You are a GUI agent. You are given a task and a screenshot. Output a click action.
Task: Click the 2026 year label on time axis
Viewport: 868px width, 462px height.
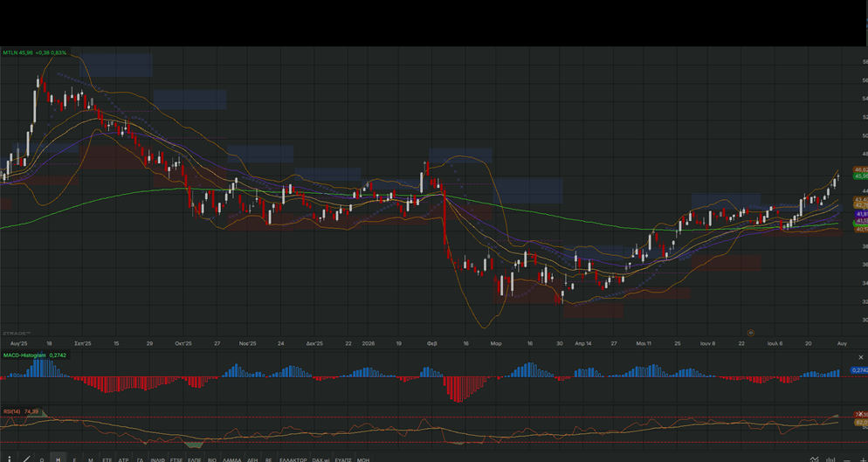[369, 343]
